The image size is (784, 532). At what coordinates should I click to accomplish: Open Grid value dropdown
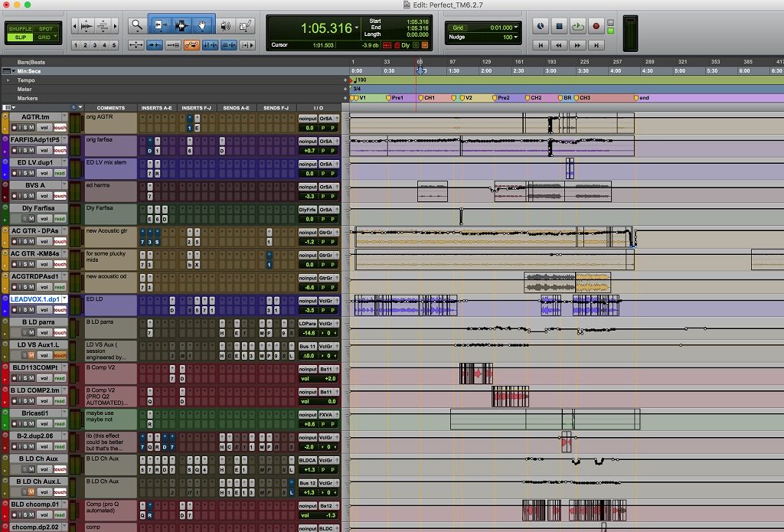click(516, 28)
